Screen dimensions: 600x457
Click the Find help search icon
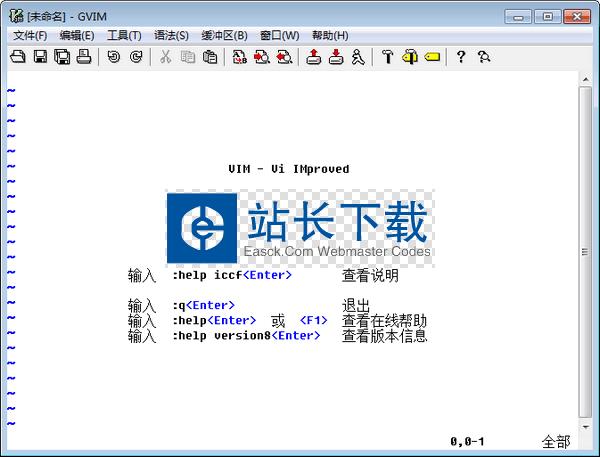484,57
